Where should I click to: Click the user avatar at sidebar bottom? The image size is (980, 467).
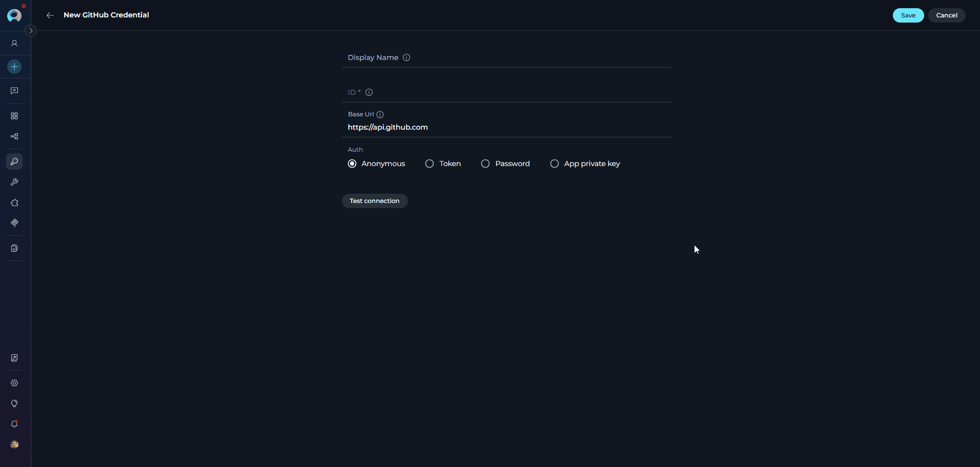(14, 444)
